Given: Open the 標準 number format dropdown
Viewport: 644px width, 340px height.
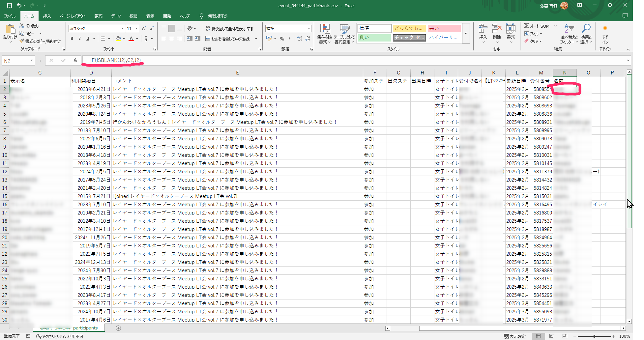Looking at the screenshot, I should pos(309,28).
